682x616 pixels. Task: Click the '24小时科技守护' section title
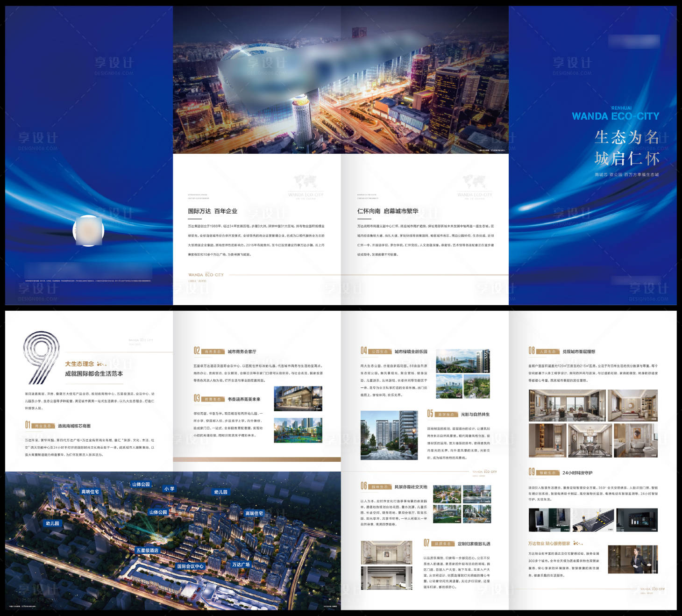coord(577,473)
